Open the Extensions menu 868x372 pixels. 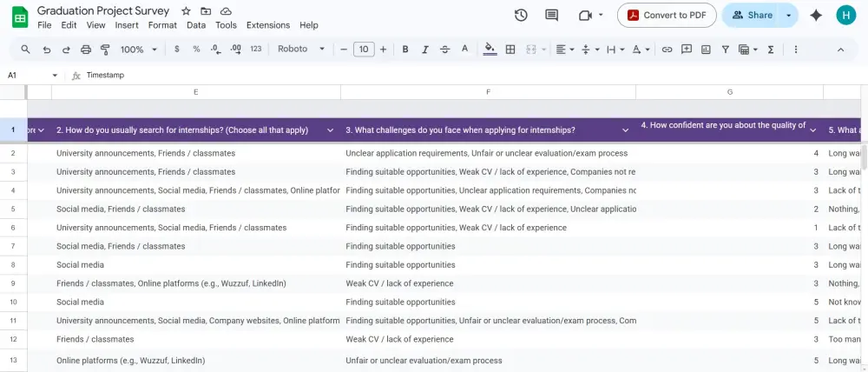click(x=268, y=25)
